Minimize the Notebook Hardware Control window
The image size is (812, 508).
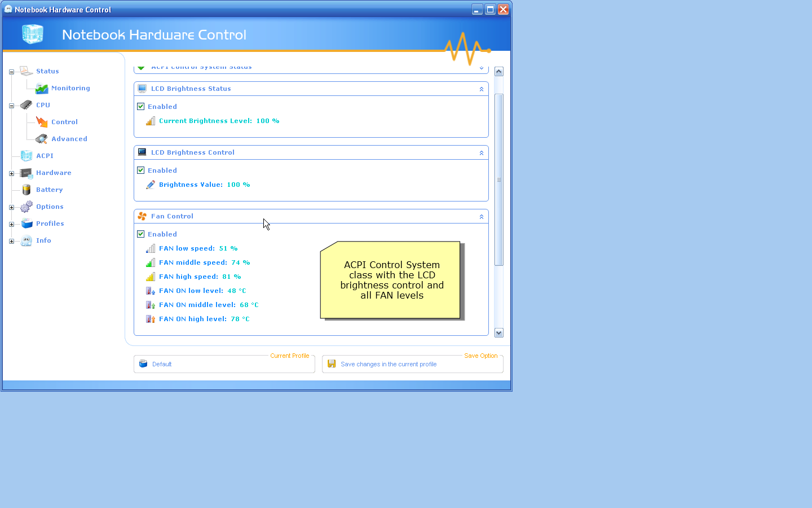477,9
